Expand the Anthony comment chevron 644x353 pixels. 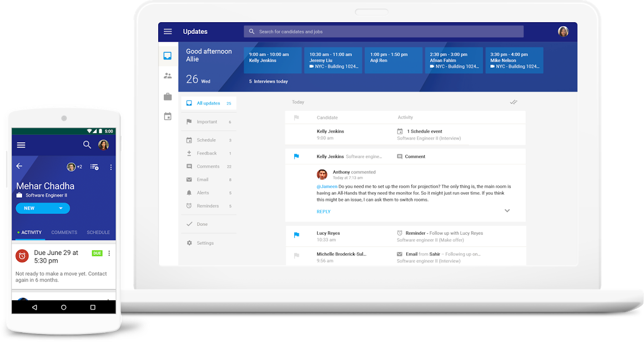point(507,210)
